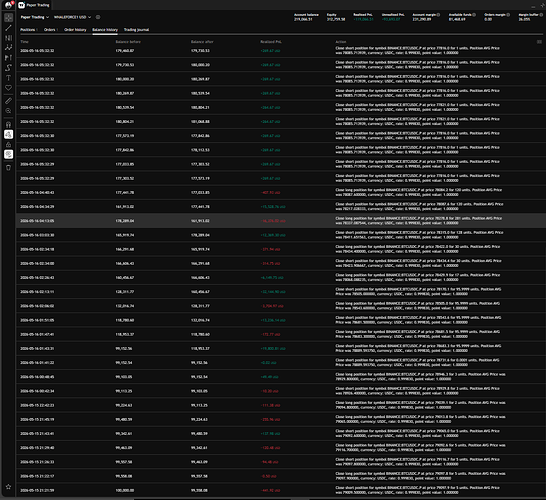Select the ruler measure tool
This screenshot has height=500, width=546.
[x=8, y=101]
